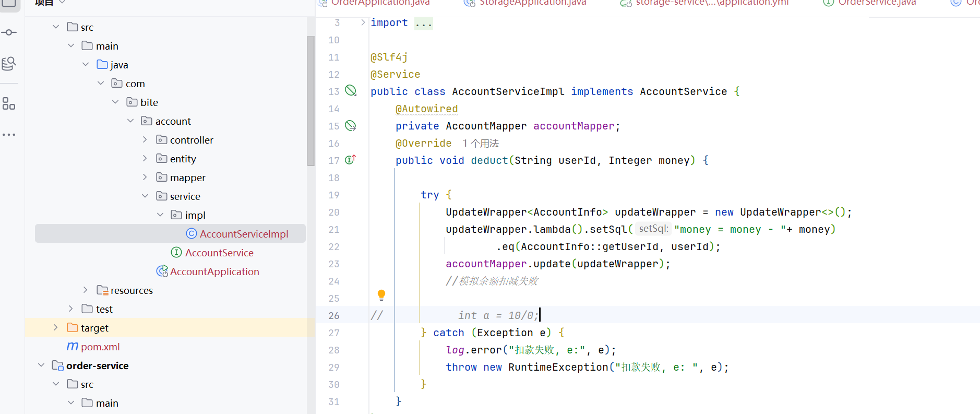This screenshot has height=414, width=980.
Task: Click the target folder icon
Action: (x=73, y=327)
